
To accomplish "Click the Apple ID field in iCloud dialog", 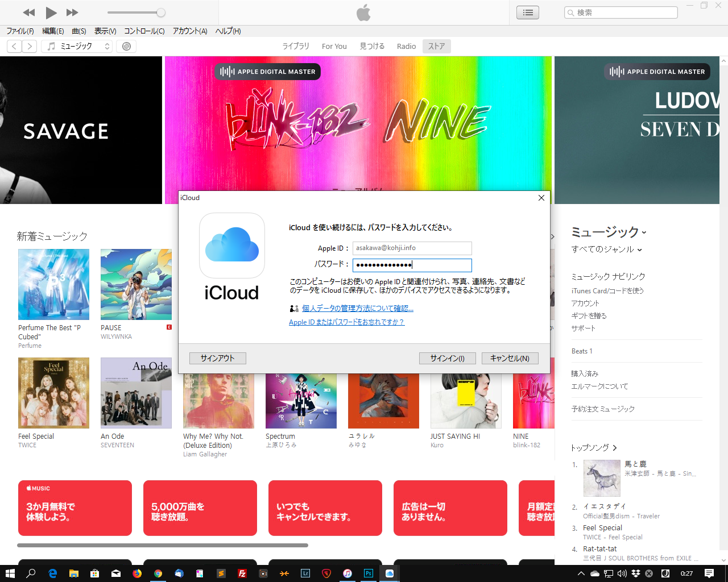I will click(x=412, y=248).
